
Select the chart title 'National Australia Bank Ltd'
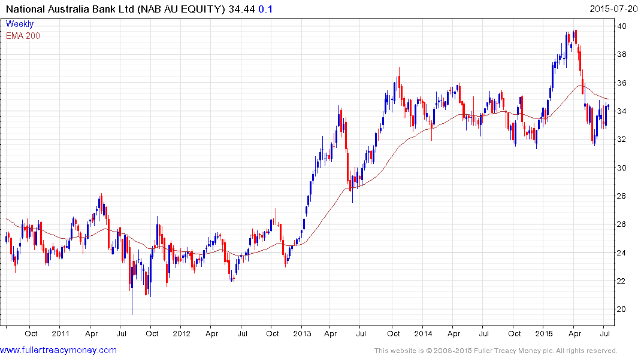70,9
